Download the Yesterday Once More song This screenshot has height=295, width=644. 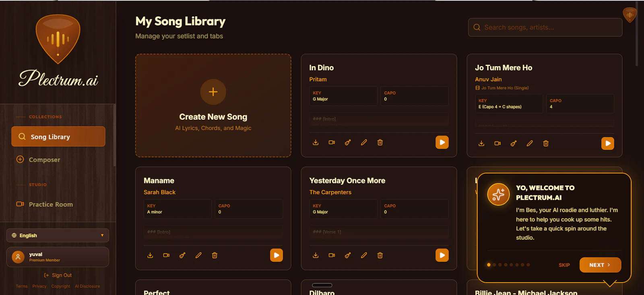coord(316,255)
